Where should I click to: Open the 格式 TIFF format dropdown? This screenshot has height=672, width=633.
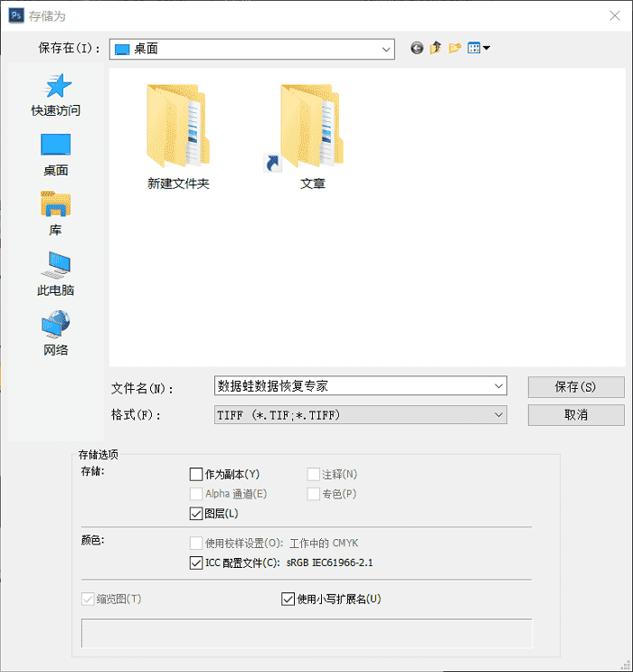[361, 415]
